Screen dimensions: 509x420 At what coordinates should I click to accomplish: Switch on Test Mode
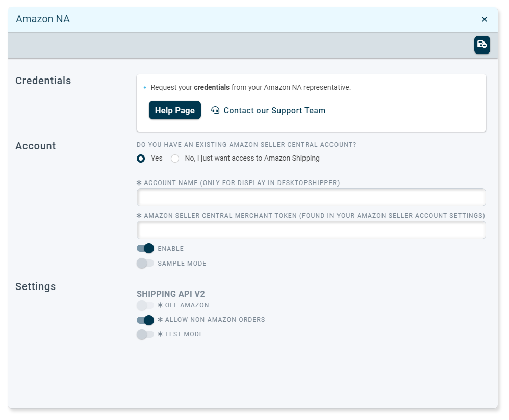(x=145, y=335)
